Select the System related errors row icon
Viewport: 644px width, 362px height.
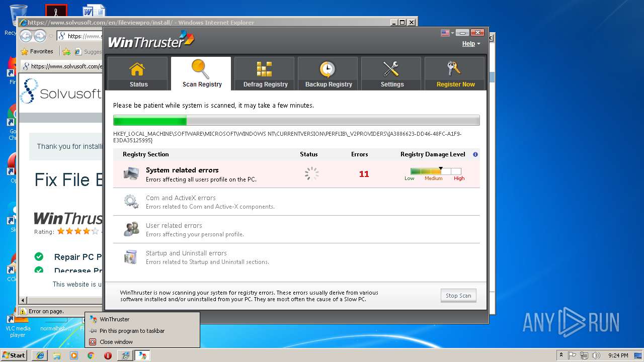(131, 174)
